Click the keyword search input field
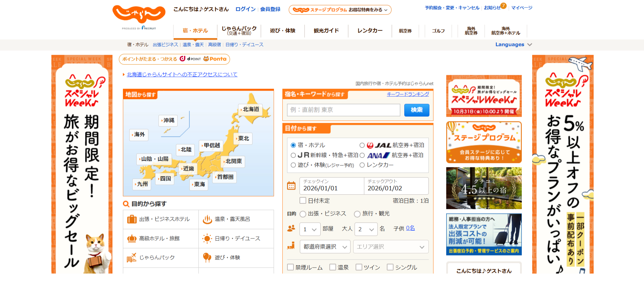644x296 pixels. click(x=343, y=110)
